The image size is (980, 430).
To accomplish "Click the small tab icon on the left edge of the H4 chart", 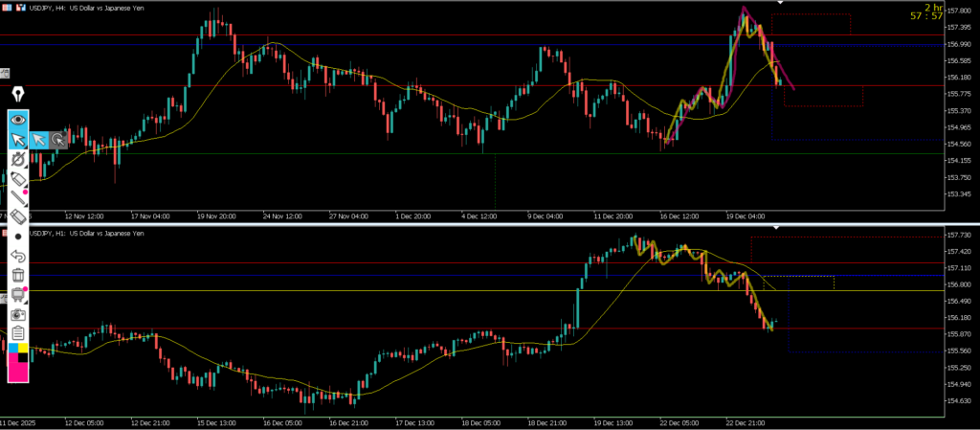I will [x=5, y=73].
